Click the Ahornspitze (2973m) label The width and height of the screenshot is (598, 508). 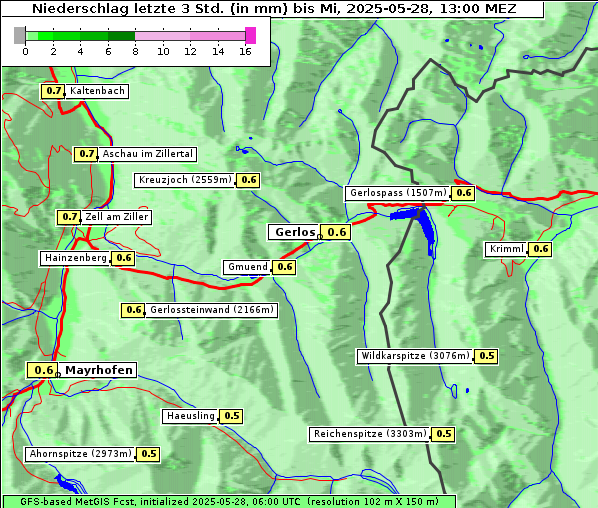pos(80,454)
